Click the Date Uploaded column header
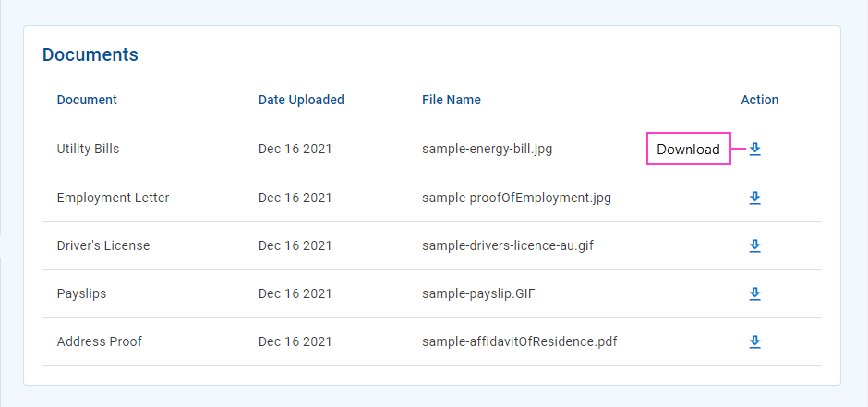868x407 pixels. [x=301, y=100]
